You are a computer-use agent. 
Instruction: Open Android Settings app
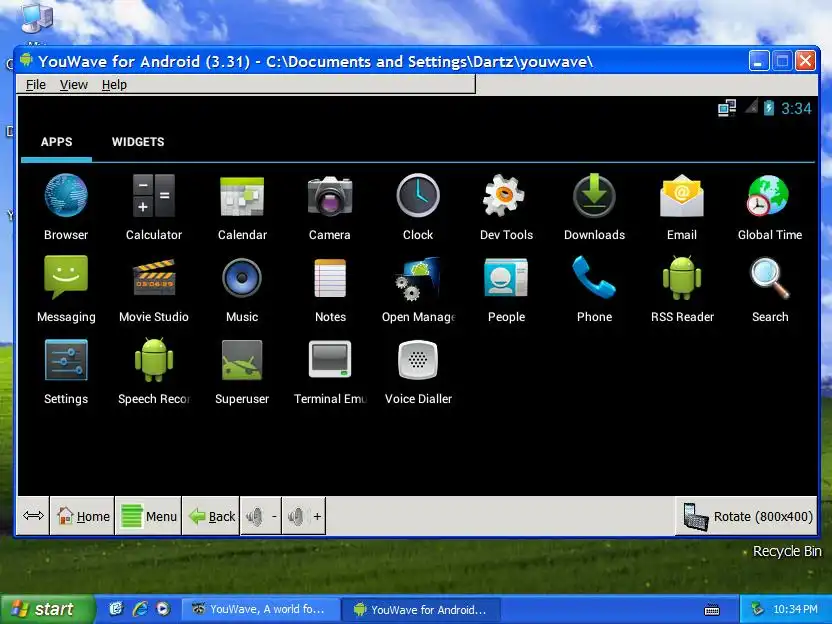66,371
